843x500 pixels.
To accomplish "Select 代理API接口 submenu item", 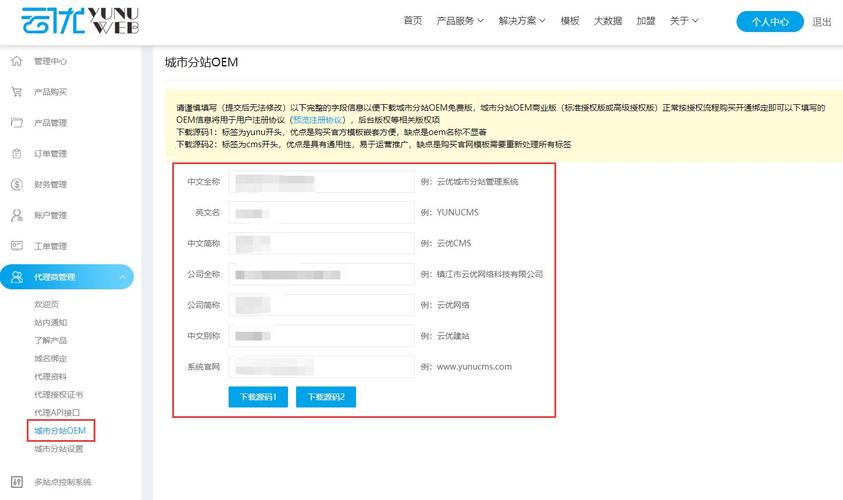I will [57, 412].
